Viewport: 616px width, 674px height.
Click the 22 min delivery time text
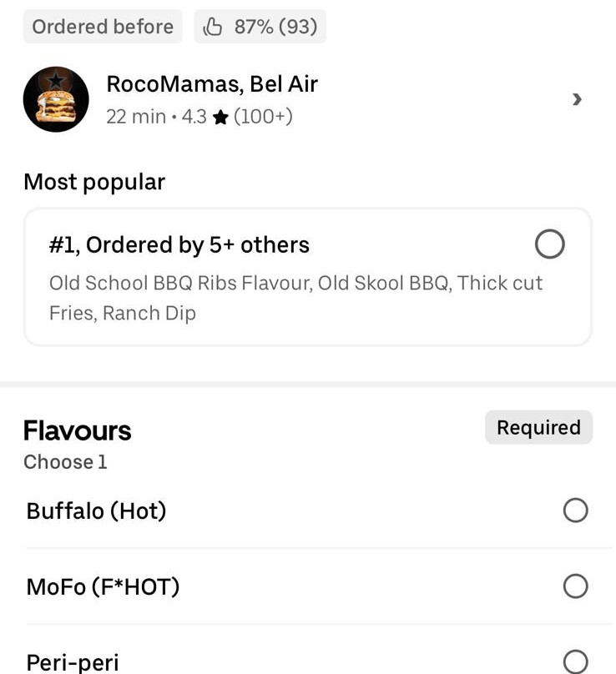(136, 117)
